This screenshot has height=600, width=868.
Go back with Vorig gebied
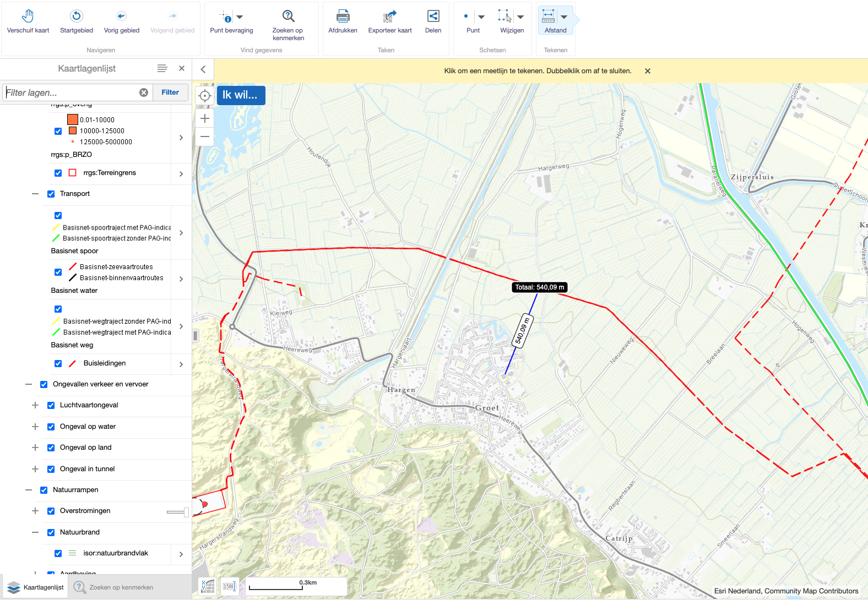tap(122, 21)
